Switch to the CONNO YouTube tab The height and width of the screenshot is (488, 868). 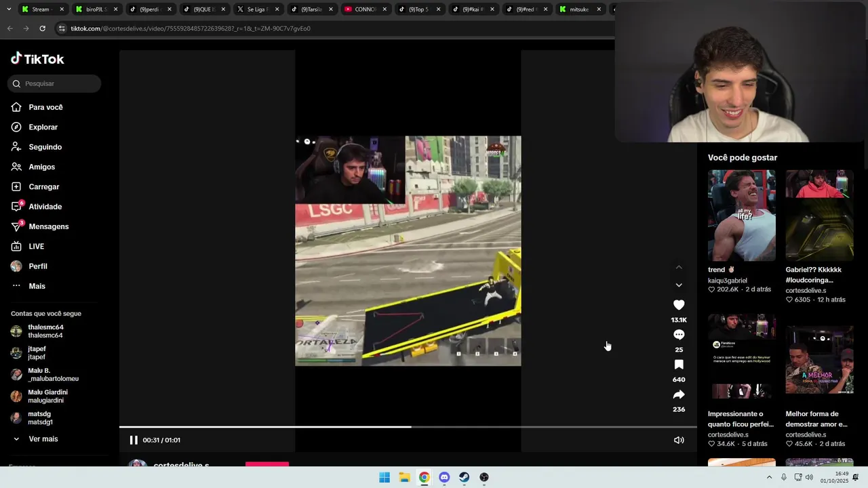pyautogui.click(x=363, y=9)
